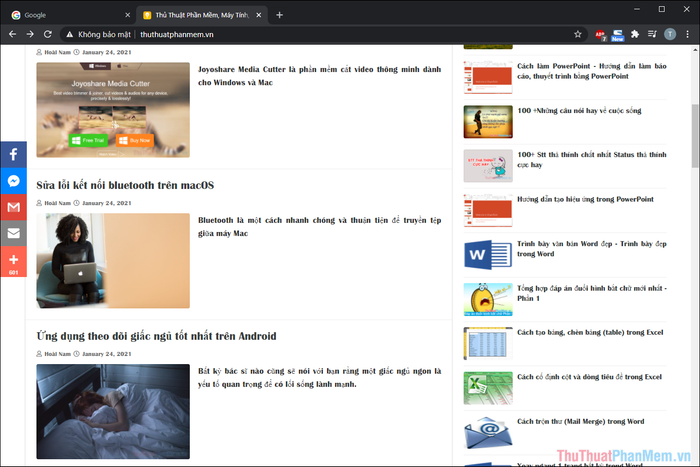Click the not secure warning icon
This screenshot has width=700, height=467.
pyautogui.click(x=70, y=34)
